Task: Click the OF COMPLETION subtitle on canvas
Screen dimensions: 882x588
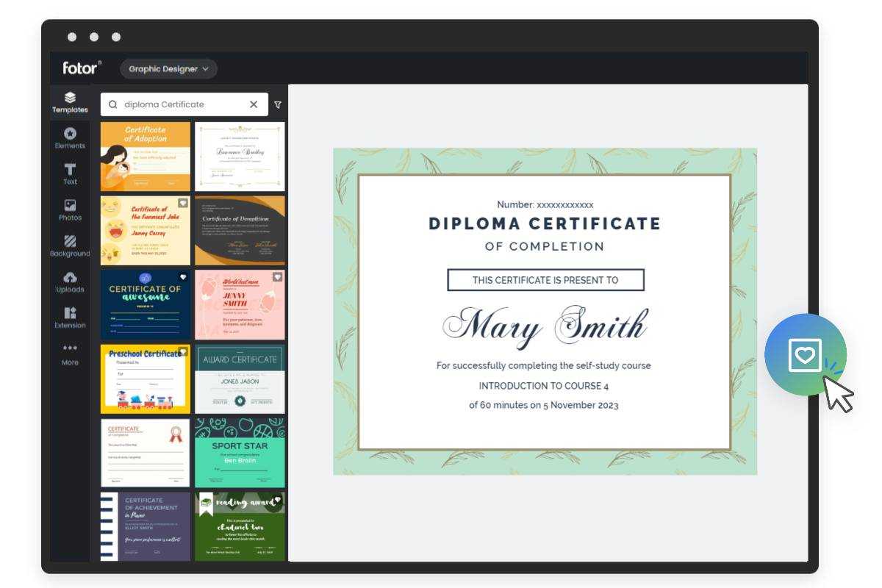Action: click(545, 246)
